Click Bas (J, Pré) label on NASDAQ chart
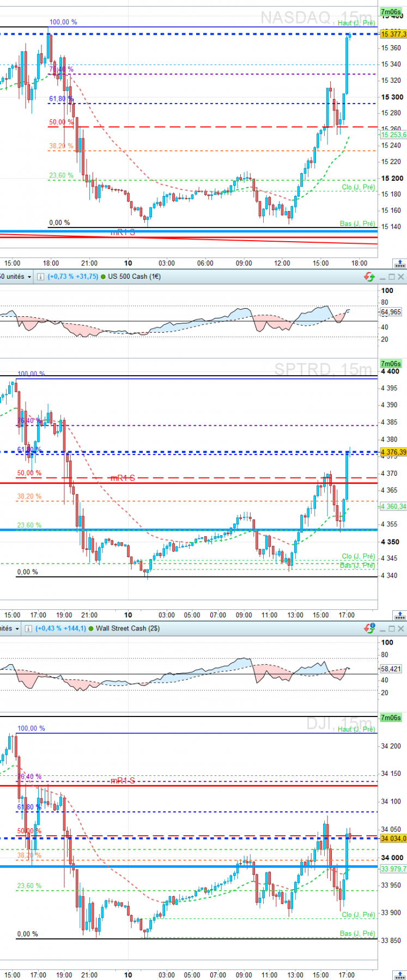 pyautogui.click(x=357, y=223)
